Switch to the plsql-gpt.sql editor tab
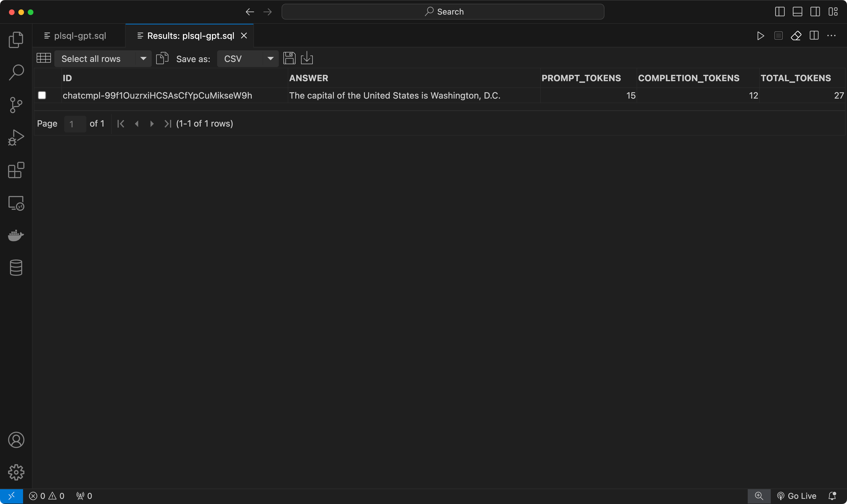Image resolution: width=847 pixels, height=504 pixels. (x=80, y=36)
